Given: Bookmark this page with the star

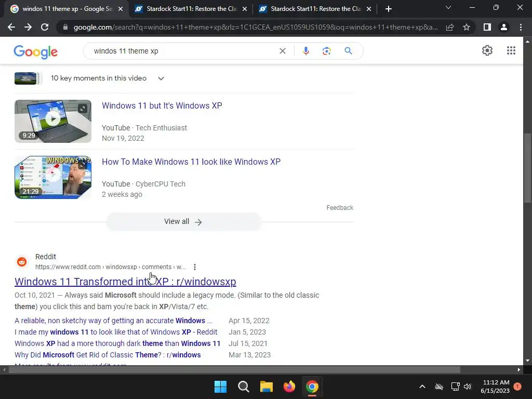Looking at the screenshot, I should pyautogui.click(x=467, y=27).
